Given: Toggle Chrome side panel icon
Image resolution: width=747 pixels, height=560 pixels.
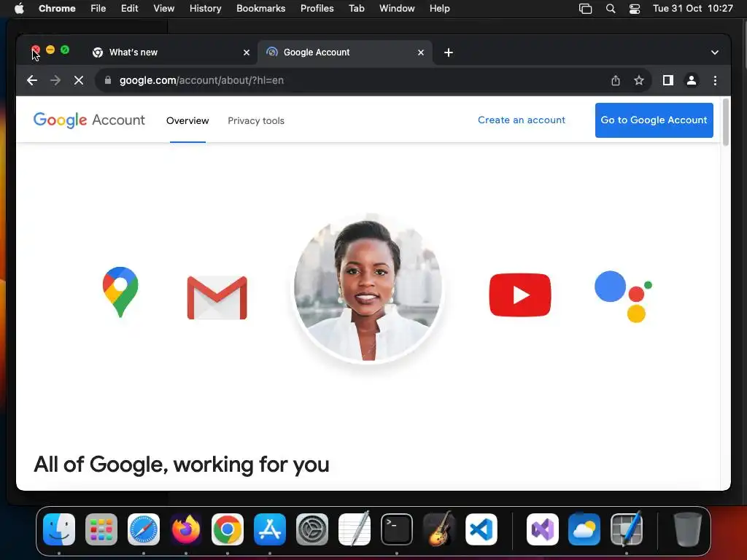Looking at the screenshot, I should click(x=668, y=80).
